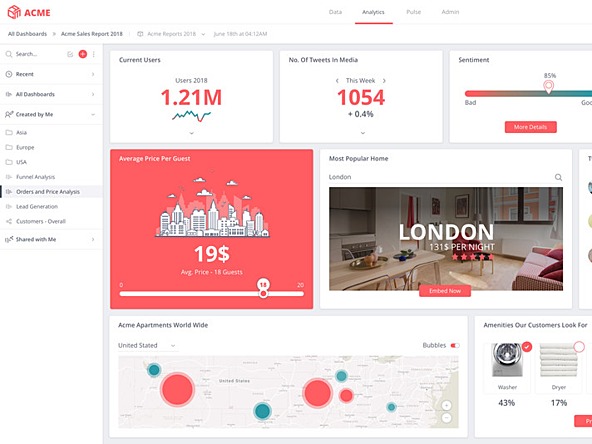Open Customers - Overall link

41,221
